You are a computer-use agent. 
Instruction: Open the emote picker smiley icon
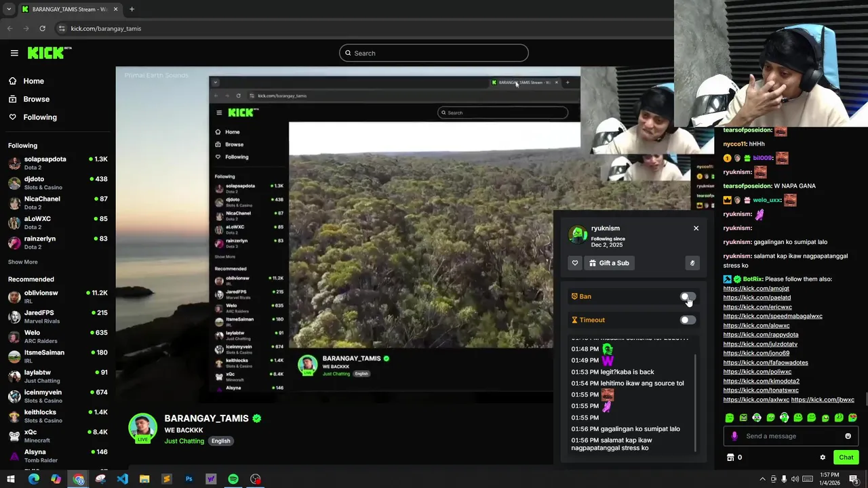pos(848,436)
